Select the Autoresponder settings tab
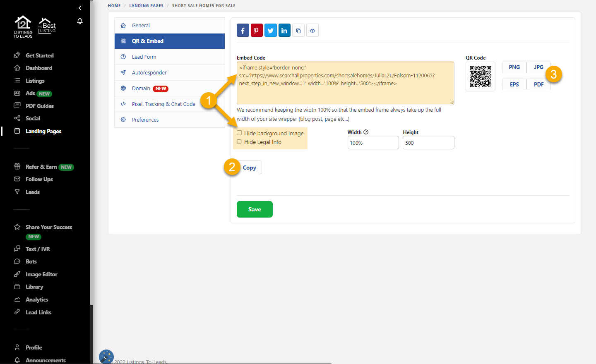 [x=149, y=73]
